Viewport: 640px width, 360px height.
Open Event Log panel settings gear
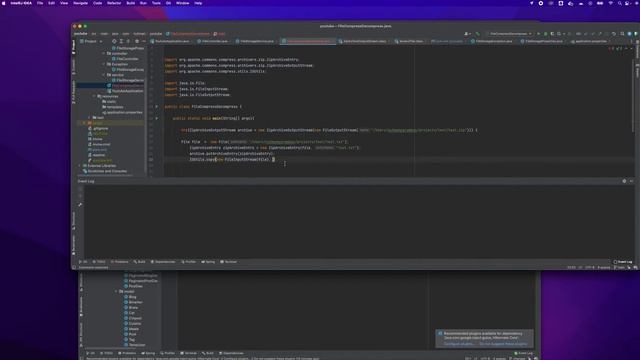[x=624, y=181]
